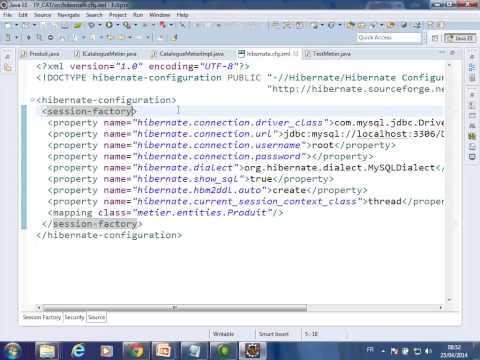
Task: Click the metier.entities.Produit mapping class
Action: [202, 213]
